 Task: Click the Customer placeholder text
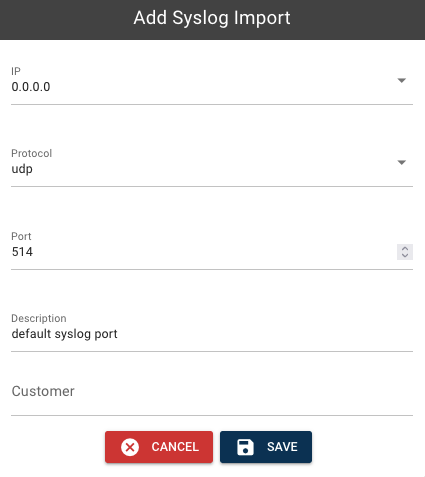[43, 391]
